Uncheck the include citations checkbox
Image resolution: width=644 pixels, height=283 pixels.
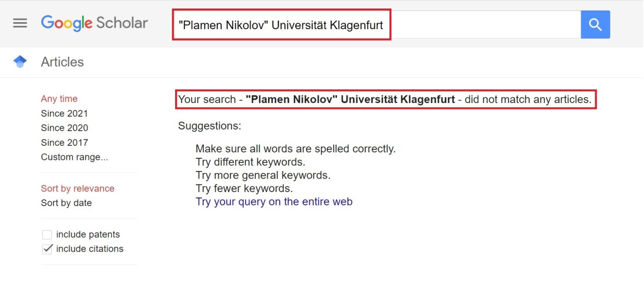pyautogui.click(x=47, y=249)
